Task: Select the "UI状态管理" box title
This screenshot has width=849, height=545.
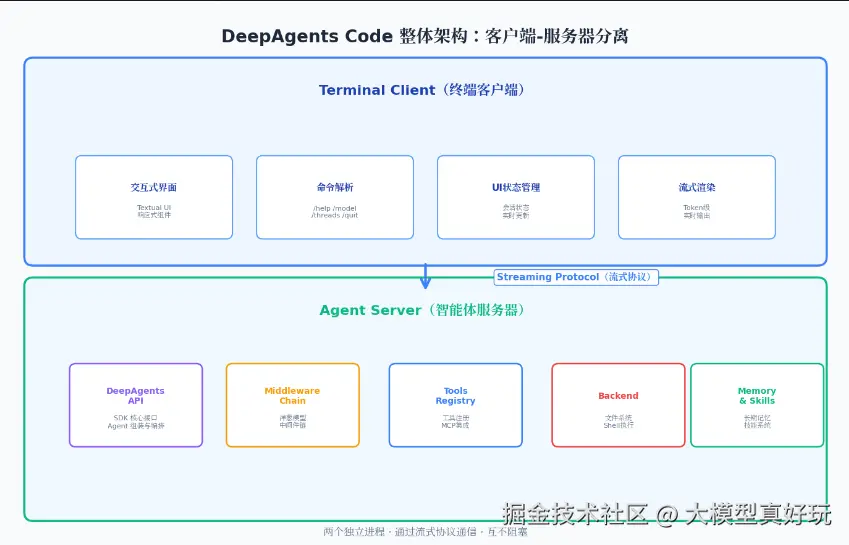Action: 516,187
